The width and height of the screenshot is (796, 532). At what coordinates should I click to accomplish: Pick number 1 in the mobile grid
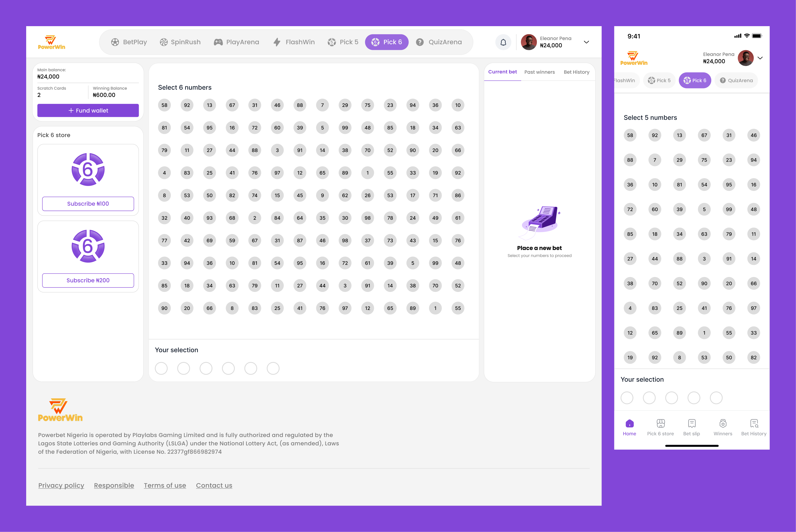(704, 333)
